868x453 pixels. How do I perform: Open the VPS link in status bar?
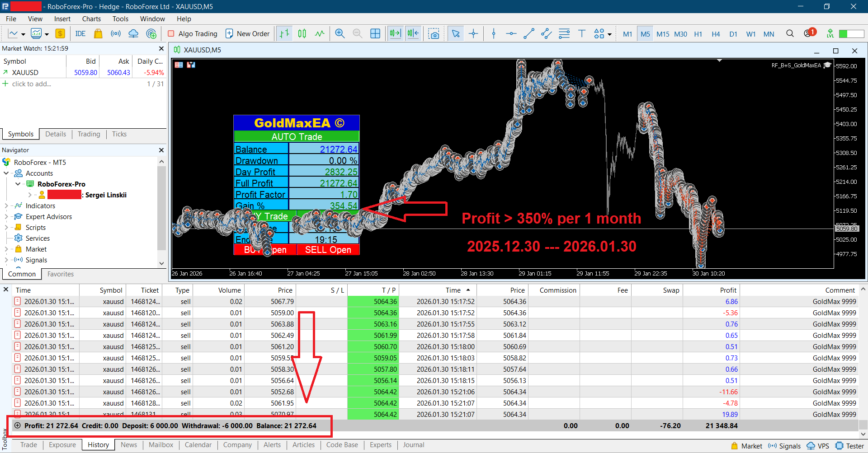[818, 446]
